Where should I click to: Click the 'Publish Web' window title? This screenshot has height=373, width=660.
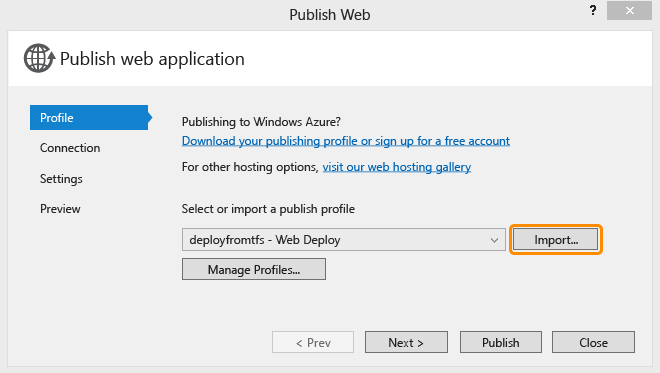(x=330, y=15)
